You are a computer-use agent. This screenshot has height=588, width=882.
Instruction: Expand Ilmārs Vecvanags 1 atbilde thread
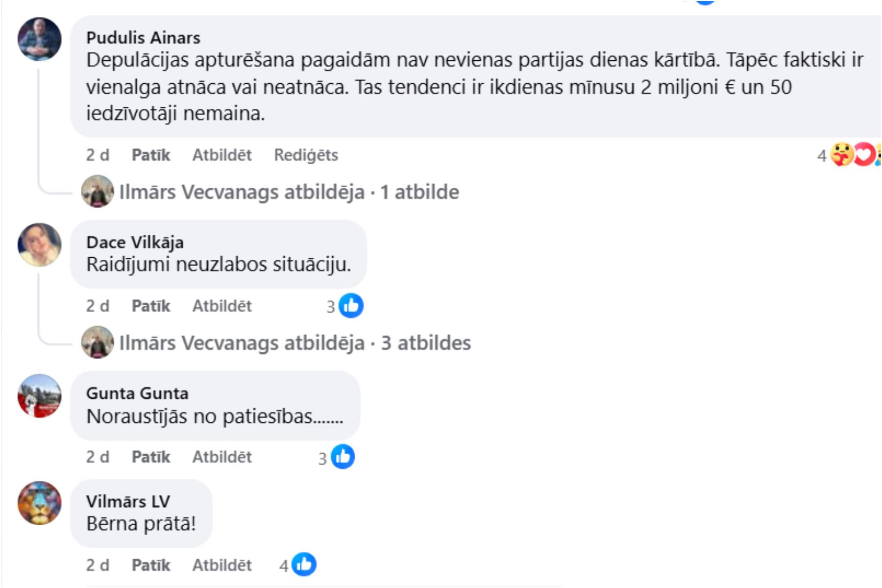[289, 192]
